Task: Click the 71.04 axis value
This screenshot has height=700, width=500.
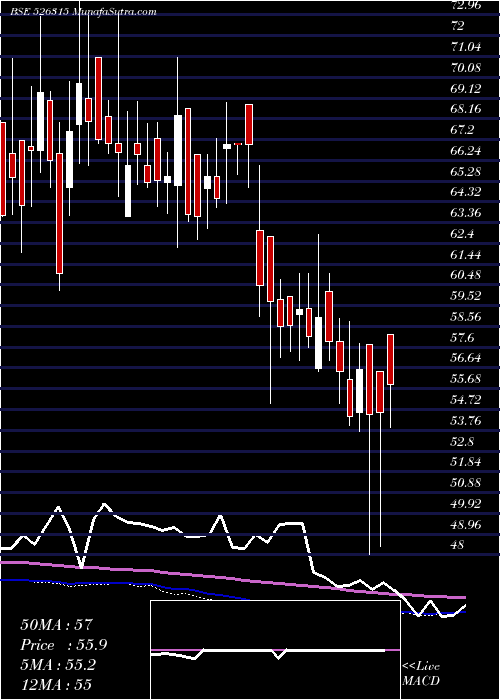Action: pos(467,47)
